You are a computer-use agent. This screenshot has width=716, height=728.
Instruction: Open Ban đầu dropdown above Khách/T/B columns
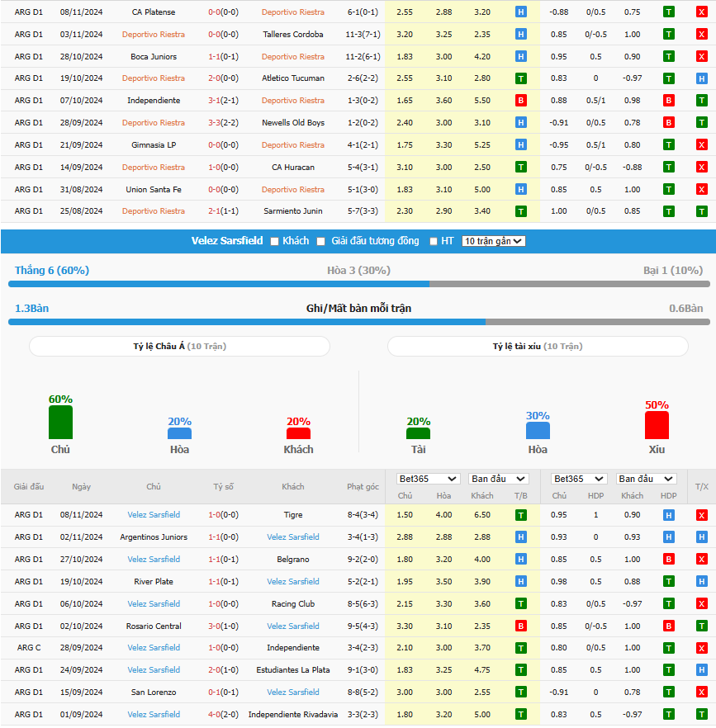(498, 479)
